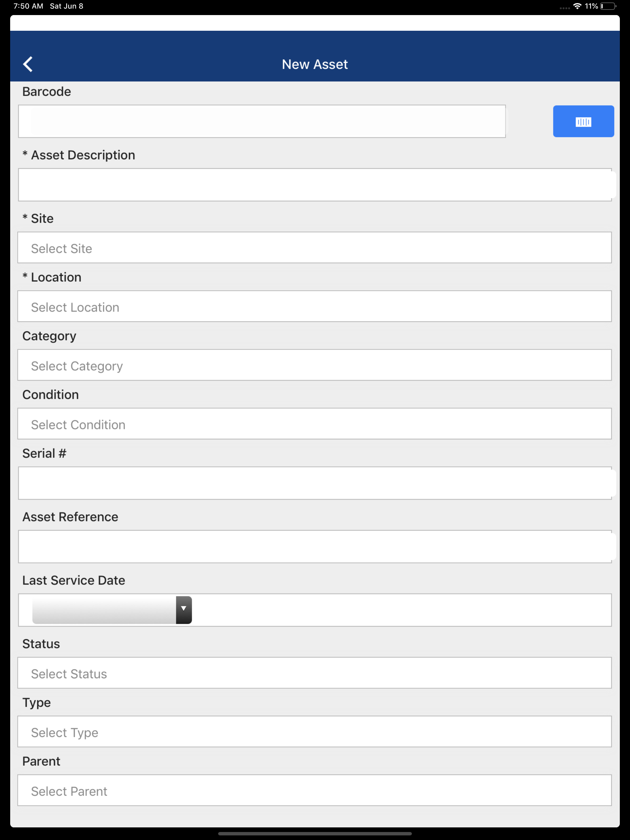Tap the home indicator bar at bottom

tap(315, 834)
